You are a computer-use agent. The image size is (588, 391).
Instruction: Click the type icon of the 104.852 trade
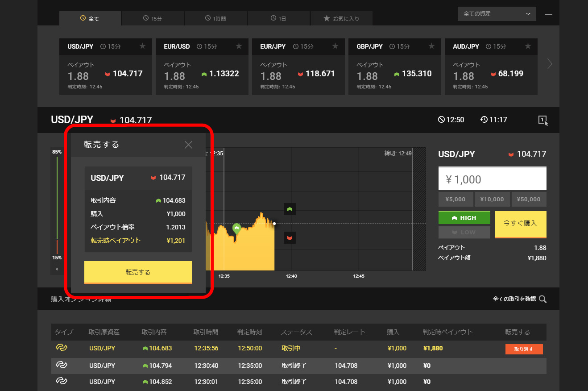(61, 381)
